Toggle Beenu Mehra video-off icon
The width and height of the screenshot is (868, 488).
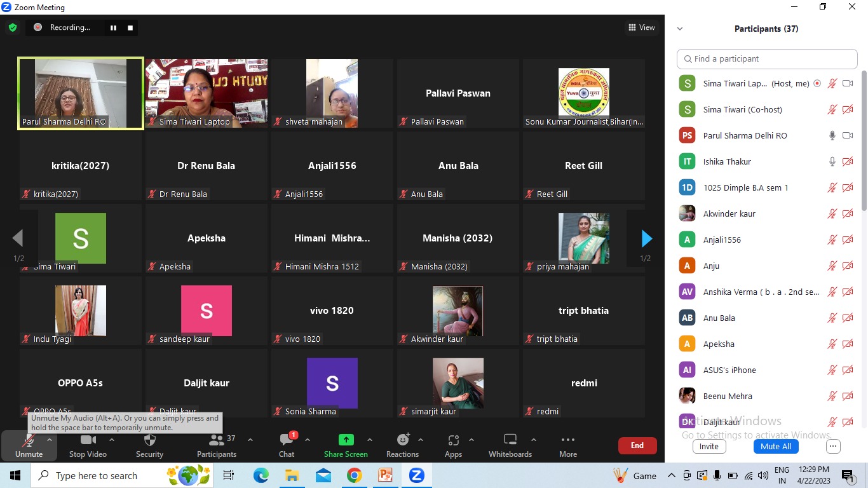coord(848,396)
